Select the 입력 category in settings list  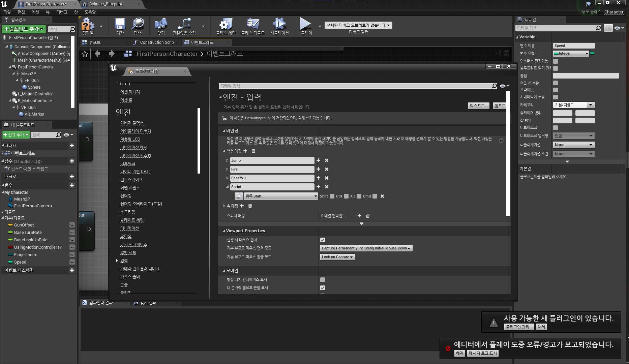tap(124, 261)
